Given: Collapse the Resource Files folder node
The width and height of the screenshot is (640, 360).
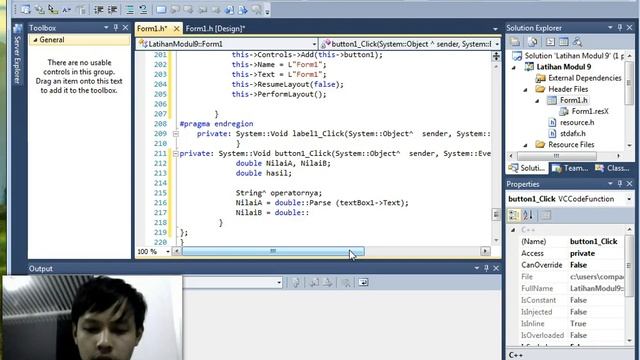Looking at the screenshot, I should click(x=525, y=145).
